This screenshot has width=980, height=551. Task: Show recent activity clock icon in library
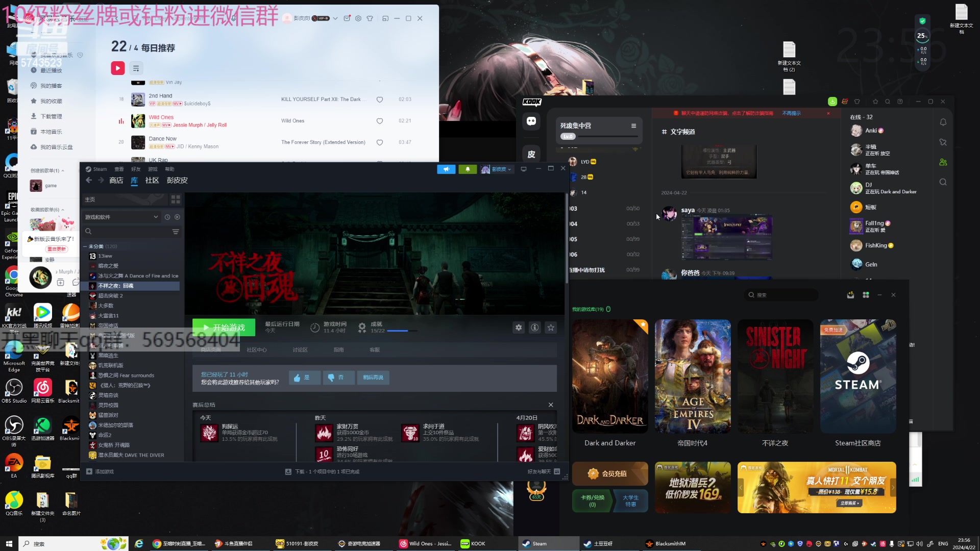(x=167, y=217)
